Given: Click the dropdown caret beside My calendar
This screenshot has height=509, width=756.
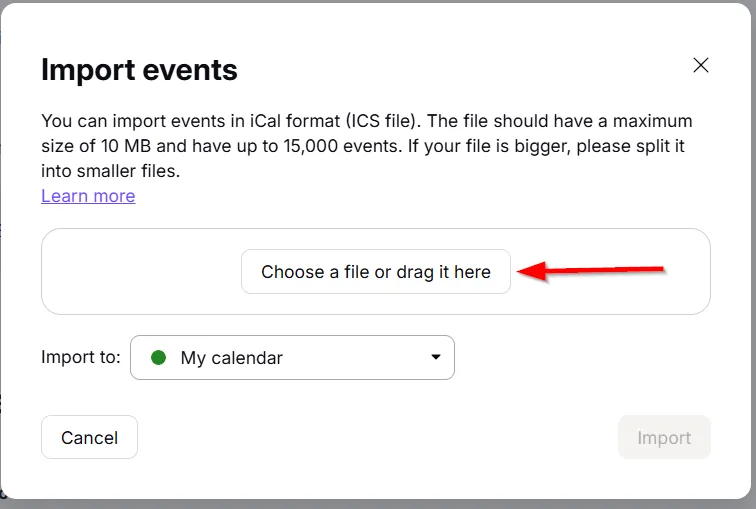Looking at the screenshot, I should point(435,358).
